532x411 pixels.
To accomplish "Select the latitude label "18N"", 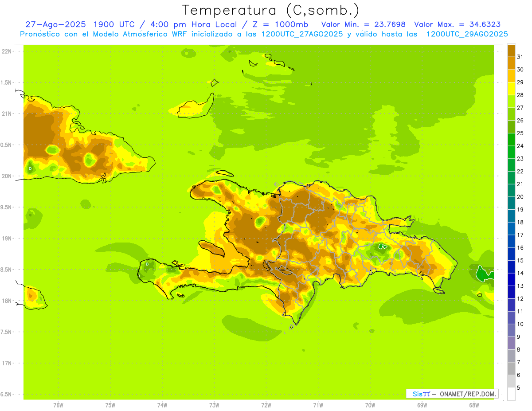I will [x=7, y=301].
